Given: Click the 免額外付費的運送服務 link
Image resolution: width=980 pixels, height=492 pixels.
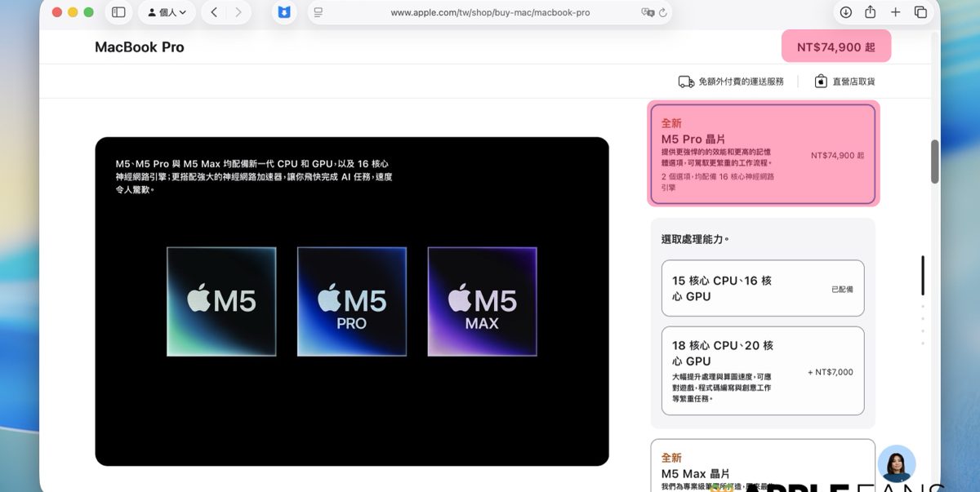Looking at the screenshot, I should coord(731,82).
